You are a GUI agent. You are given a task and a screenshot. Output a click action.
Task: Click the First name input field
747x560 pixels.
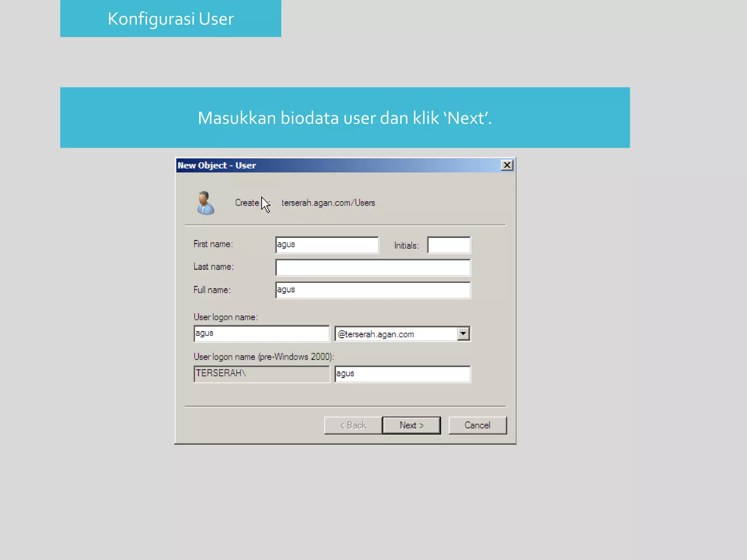coord(327,245)
